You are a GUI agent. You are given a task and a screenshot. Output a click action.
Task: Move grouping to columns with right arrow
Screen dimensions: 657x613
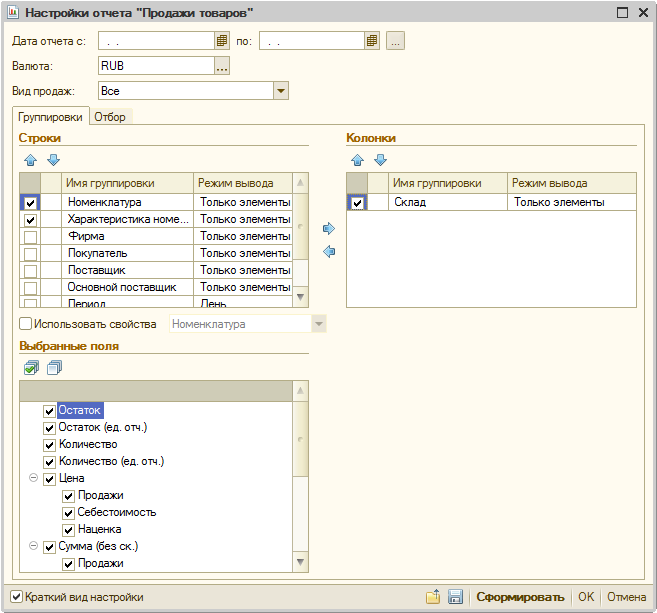click(329, 228)
